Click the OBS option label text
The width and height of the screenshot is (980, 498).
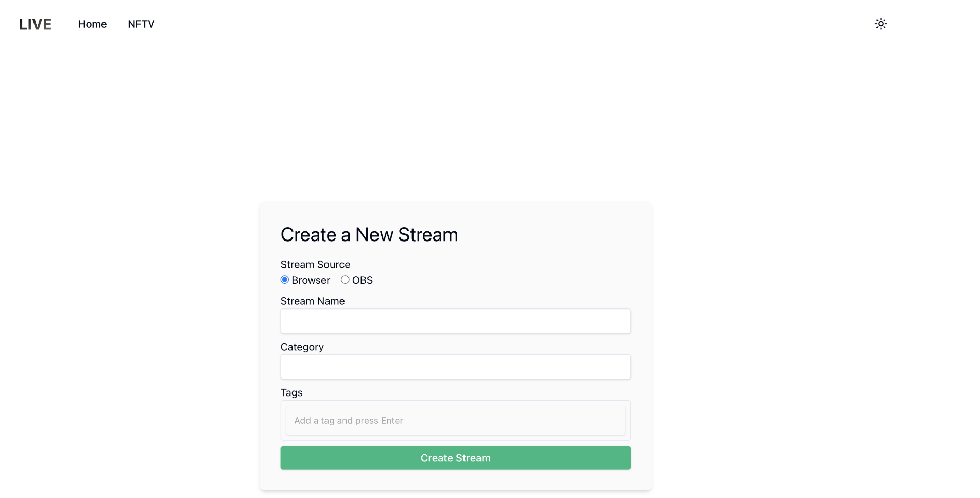pyautogui.click(x=363, y=280)
